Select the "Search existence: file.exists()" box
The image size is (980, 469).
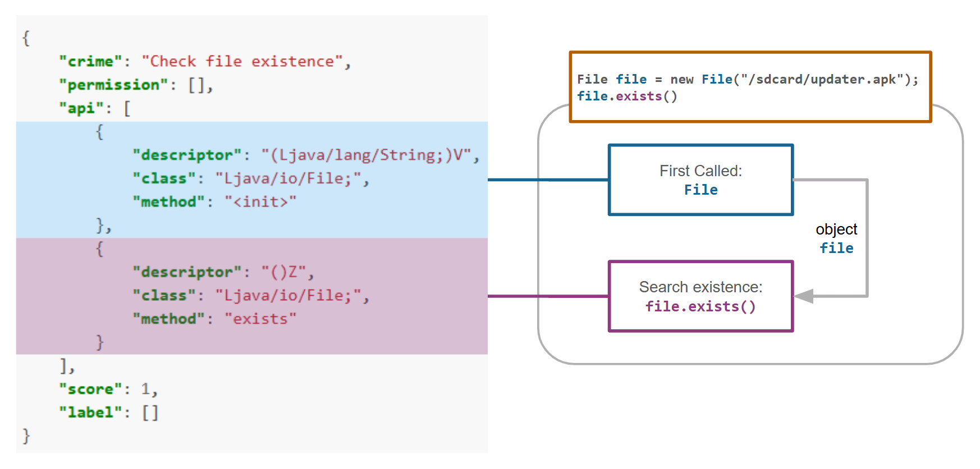click(x=701, y=296)
